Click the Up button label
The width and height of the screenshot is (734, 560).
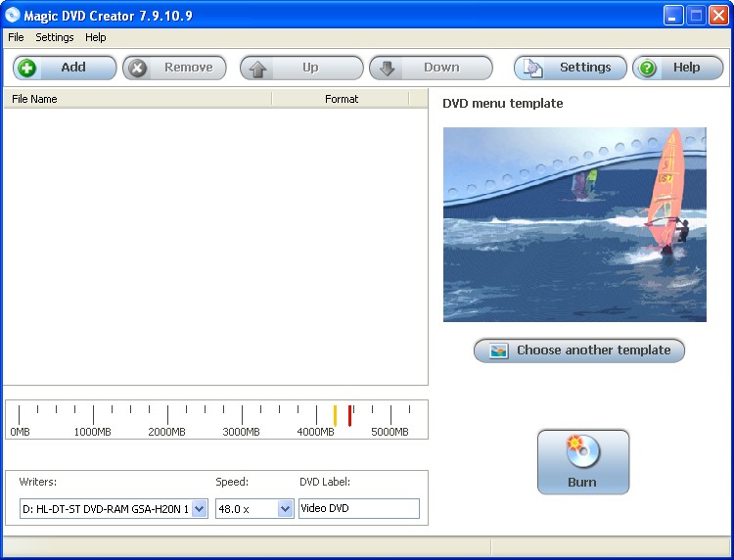click(x=310, y=68)
